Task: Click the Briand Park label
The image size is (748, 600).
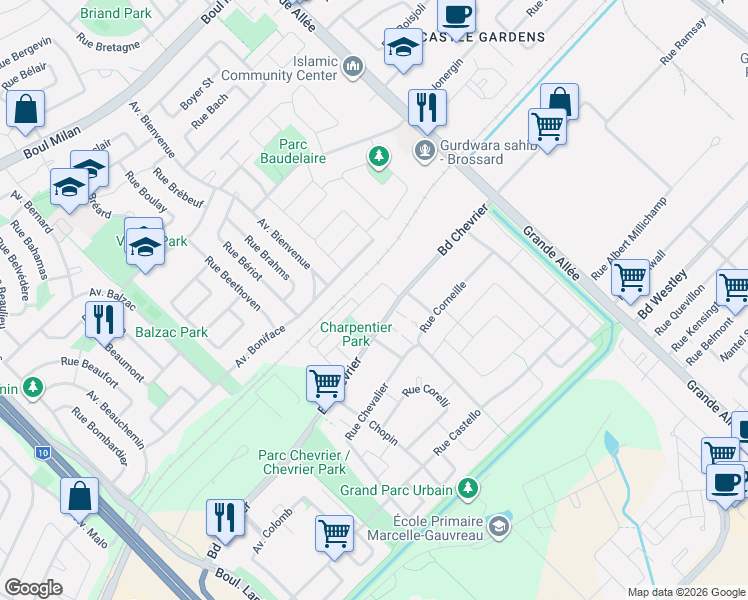Action: tap(116, 13)
